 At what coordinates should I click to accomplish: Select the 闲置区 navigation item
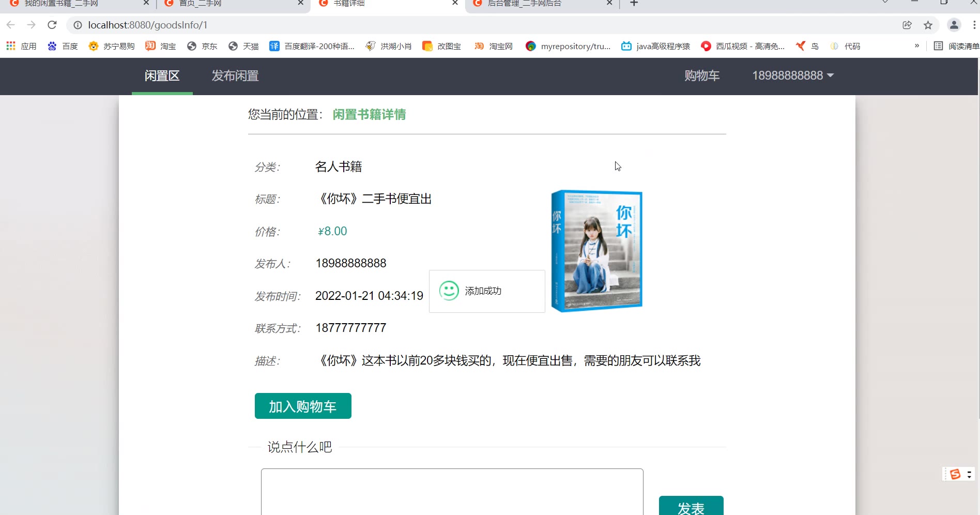[162, 76]
